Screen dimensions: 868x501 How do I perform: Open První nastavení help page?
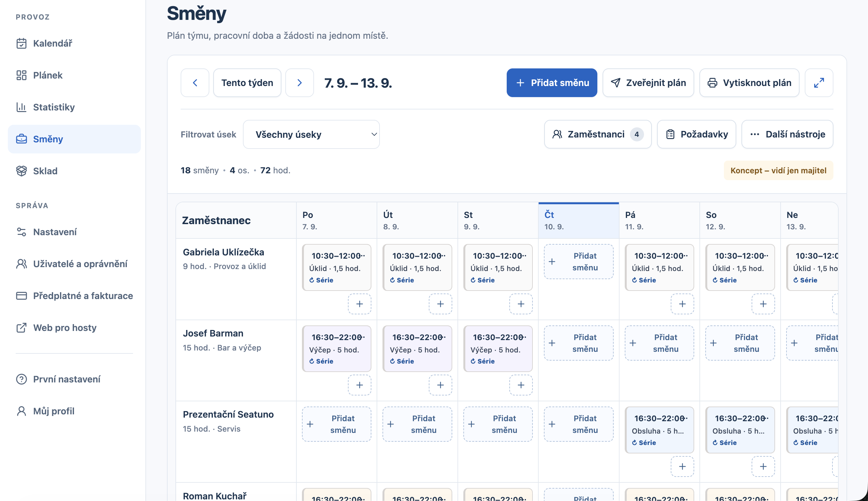[x=74, y=379]
